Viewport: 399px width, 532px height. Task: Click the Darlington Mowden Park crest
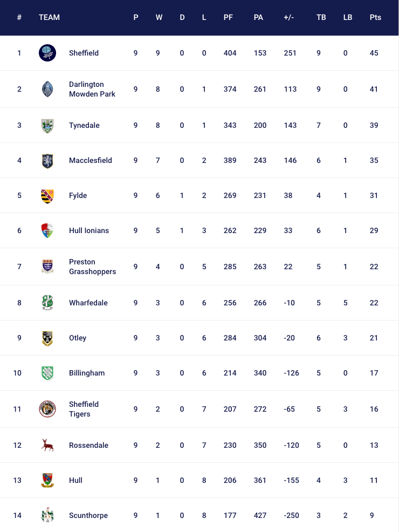(x=47, y=89)
